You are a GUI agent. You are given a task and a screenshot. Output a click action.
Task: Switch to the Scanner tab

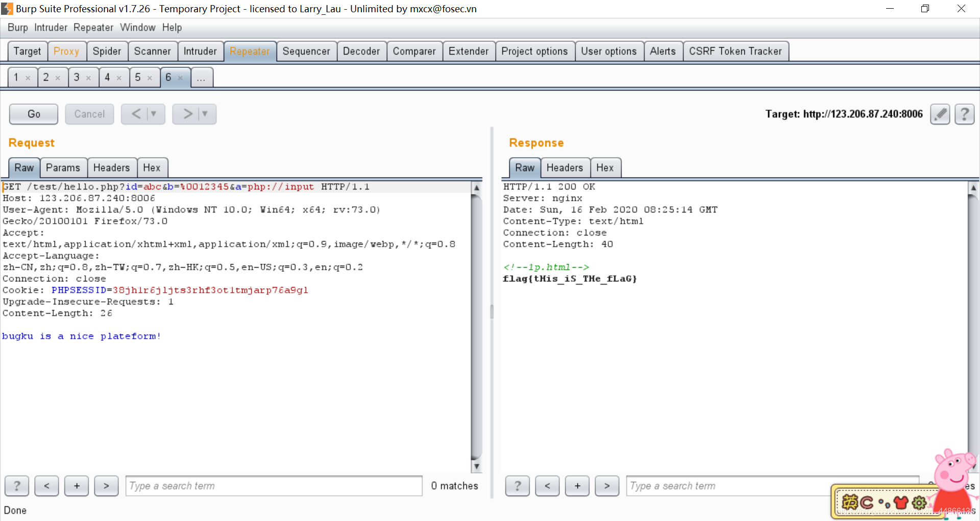pyautogui.click(x=153, y=51)
